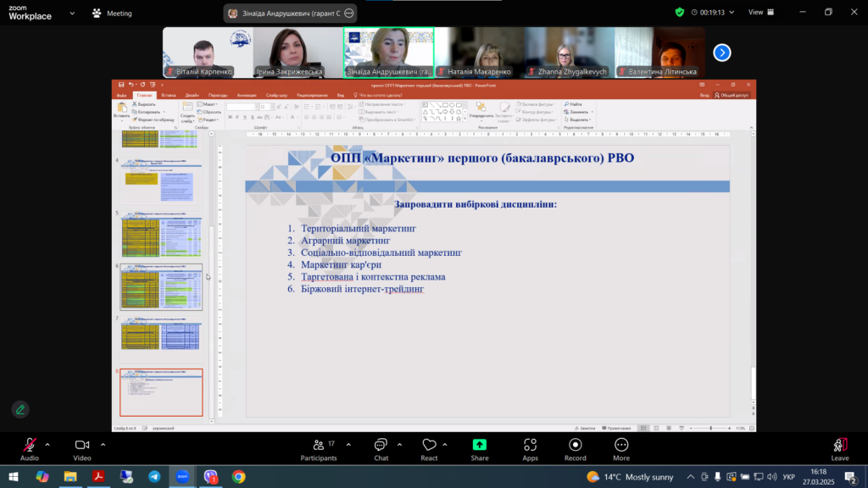This screenshot has height=488, width=868.
Task: Switch to the Переходы ribbon tab
Action: click(x=218, y=95)
